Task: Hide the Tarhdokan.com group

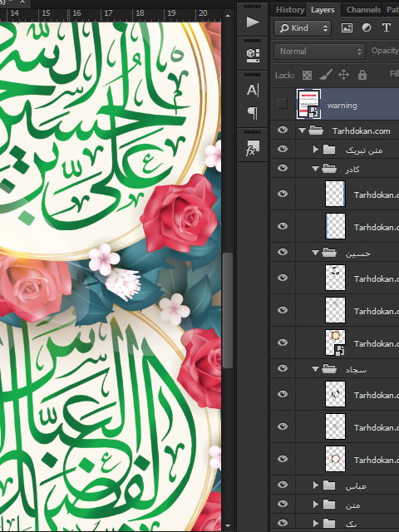Action: [283, 131]
